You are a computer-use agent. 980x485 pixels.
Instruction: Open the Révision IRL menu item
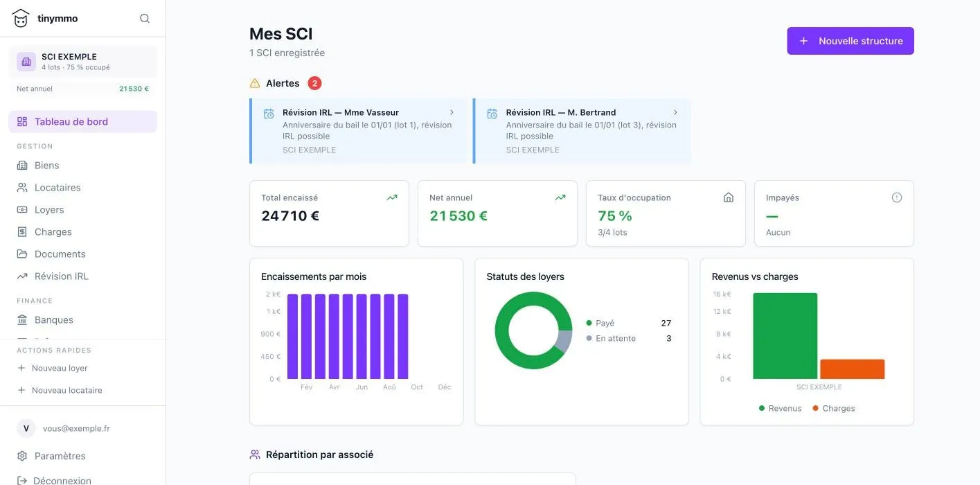tap(83, 276)
